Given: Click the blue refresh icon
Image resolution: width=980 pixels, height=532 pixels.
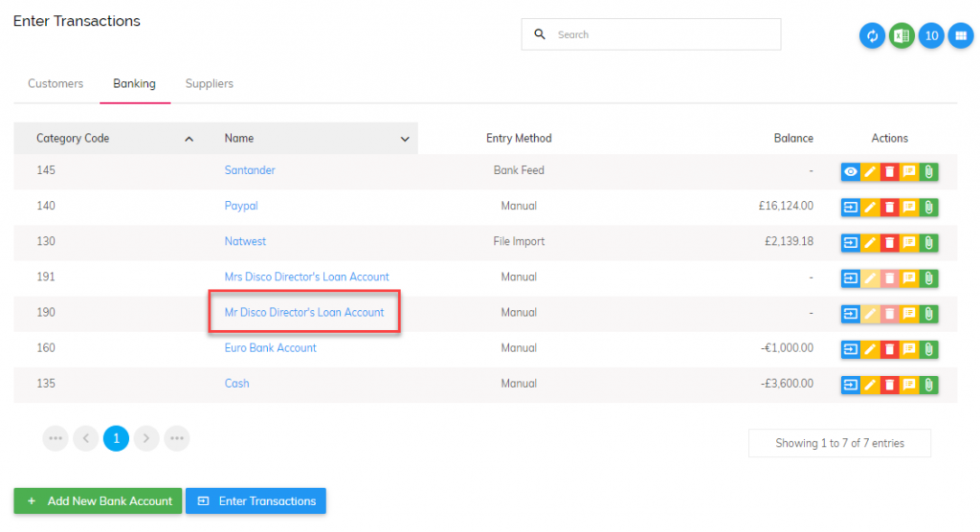Looking at the screenshot, I should pos(872,35).
